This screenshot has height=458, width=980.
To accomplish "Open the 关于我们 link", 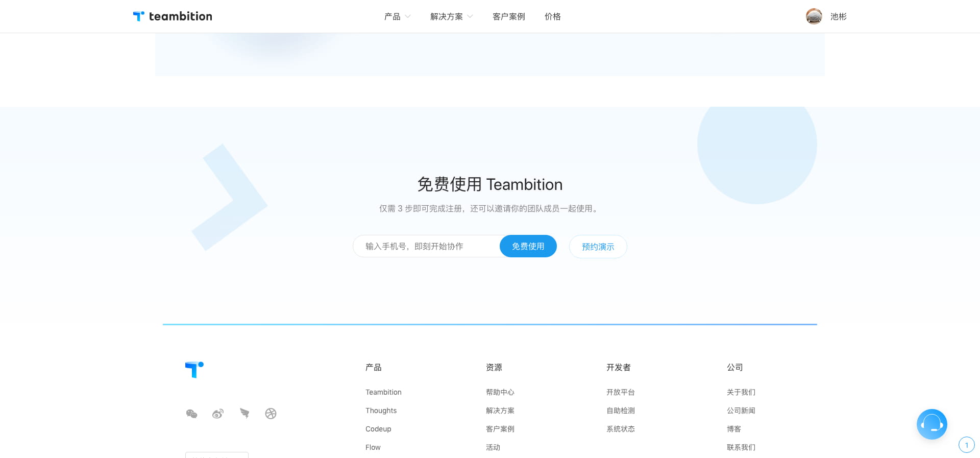I will 741,392.
